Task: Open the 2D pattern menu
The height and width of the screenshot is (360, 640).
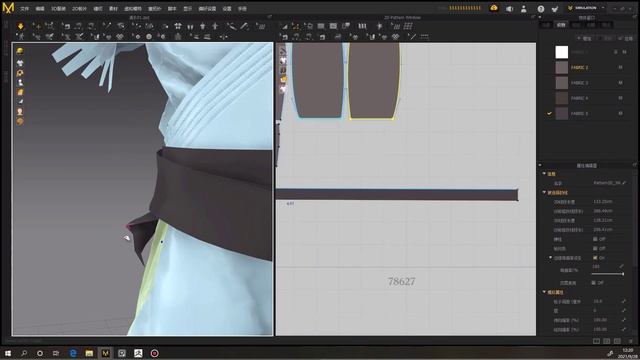Action: (x=79, y=9)
